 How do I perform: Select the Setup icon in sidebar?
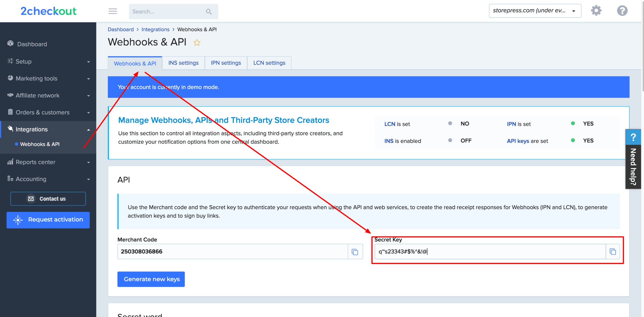click(x=10, y=61)
